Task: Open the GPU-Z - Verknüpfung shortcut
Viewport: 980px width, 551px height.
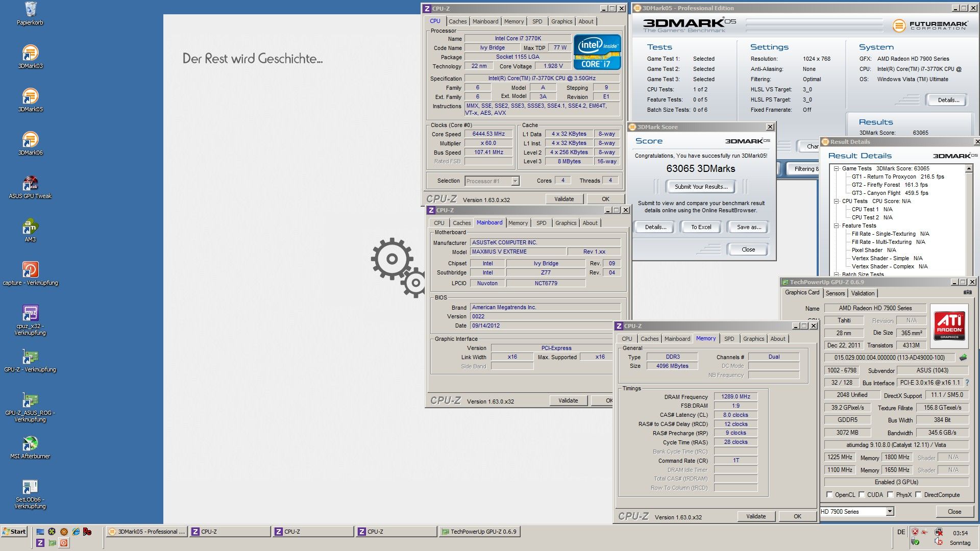Action: tap(30, 360)
